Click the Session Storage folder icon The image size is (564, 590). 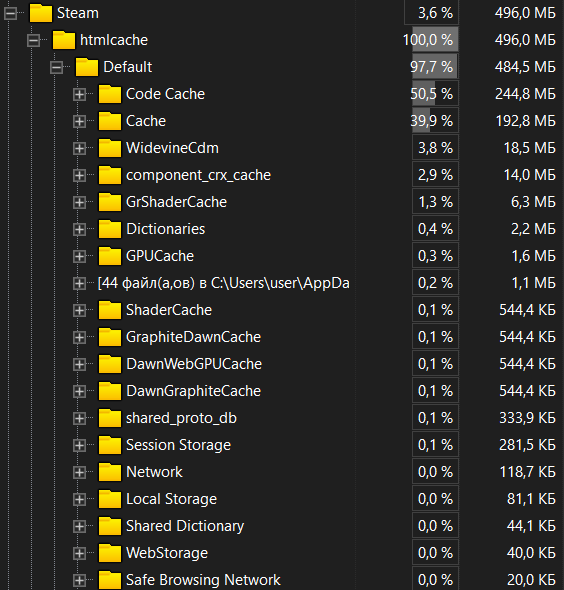coord(110,445)
